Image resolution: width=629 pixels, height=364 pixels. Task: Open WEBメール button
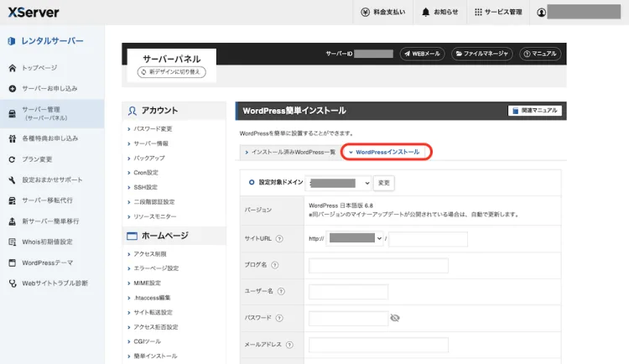422,54
